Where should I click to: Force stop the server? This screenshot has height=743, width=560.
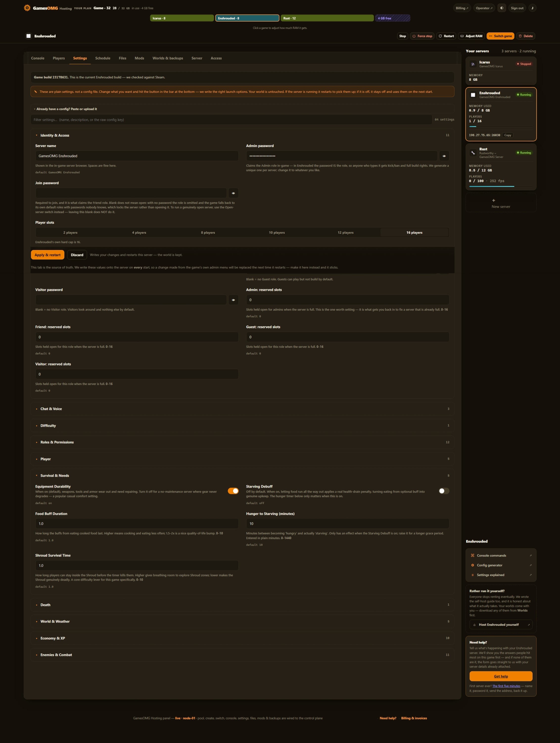point(422,36)
